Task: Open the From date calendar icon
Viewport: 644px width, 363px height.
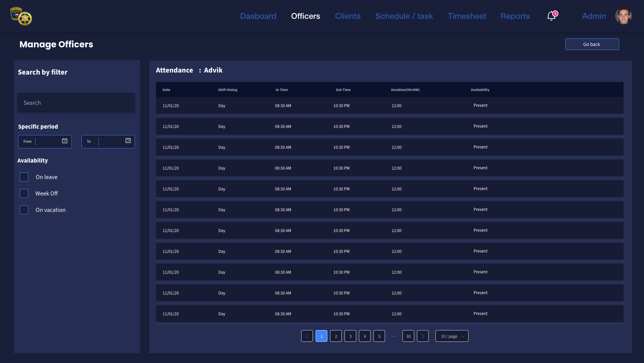Action: pos(65,141)
